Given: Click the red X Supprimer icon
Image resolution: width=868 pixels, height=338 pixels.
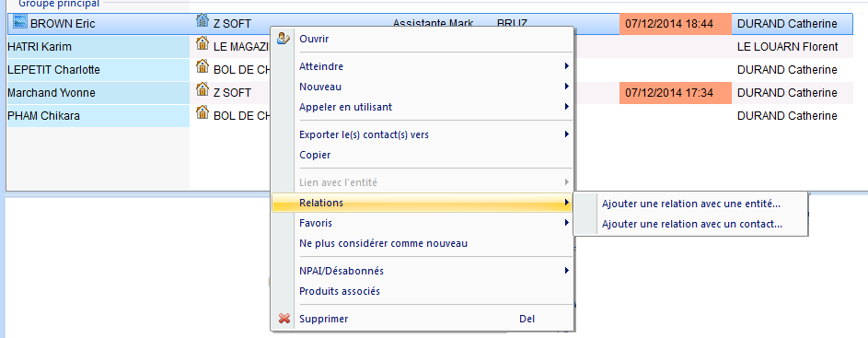Looking at the screenshot, I should 284,320.
